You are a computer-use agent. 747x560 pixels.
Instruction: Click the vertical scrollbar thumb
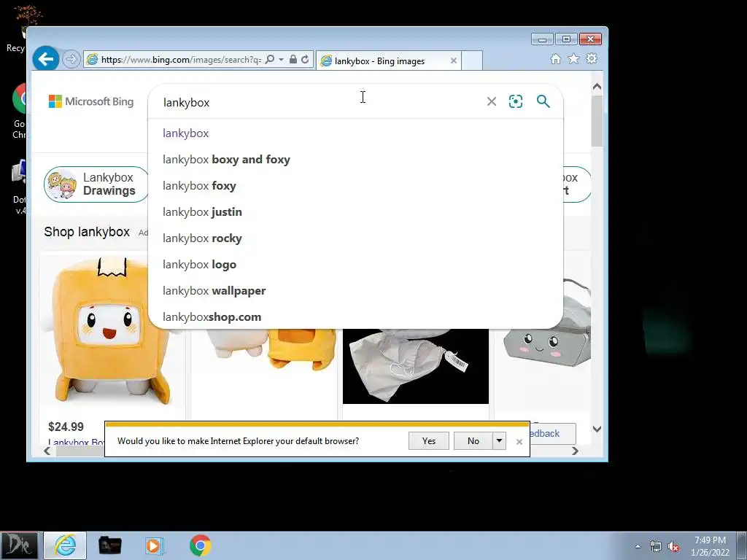click(597, 121)
